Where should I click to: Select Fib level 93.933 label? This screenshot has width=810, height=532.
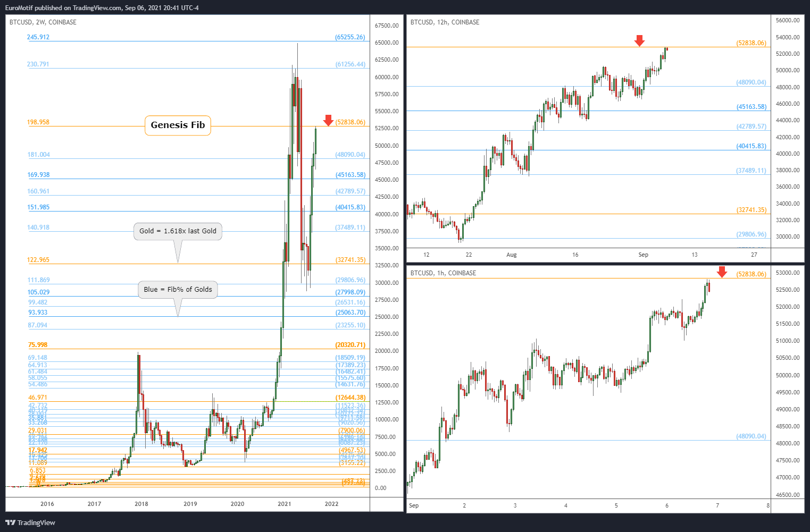[x=38, y=313]
